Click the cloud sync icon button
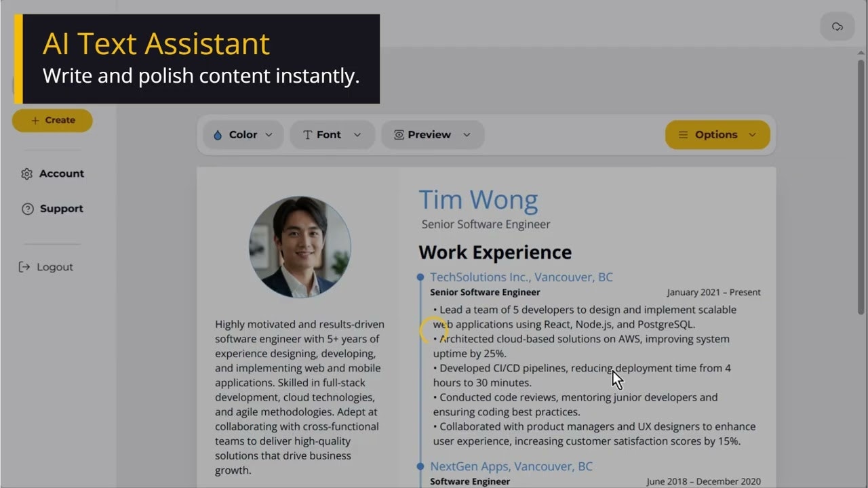The height and width of the screenshot is (488, 868). (837, 26)
